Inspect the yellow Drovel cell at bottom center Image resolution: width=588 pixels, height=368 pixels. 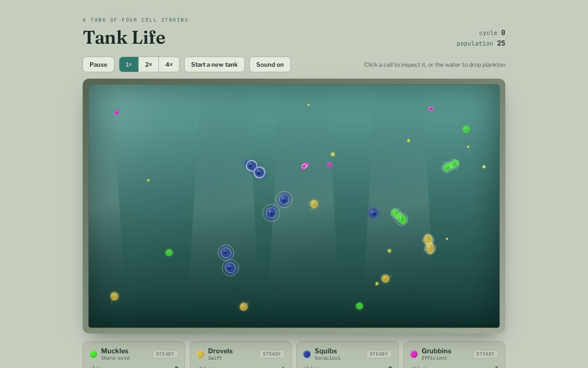pyautogui.click(x=243, y=307)
